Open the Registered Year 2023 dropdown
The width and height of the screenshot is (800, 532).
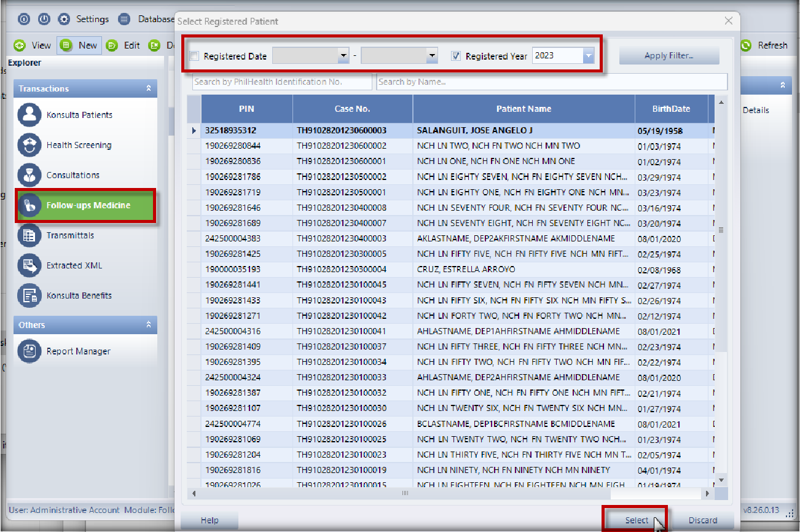588,56
